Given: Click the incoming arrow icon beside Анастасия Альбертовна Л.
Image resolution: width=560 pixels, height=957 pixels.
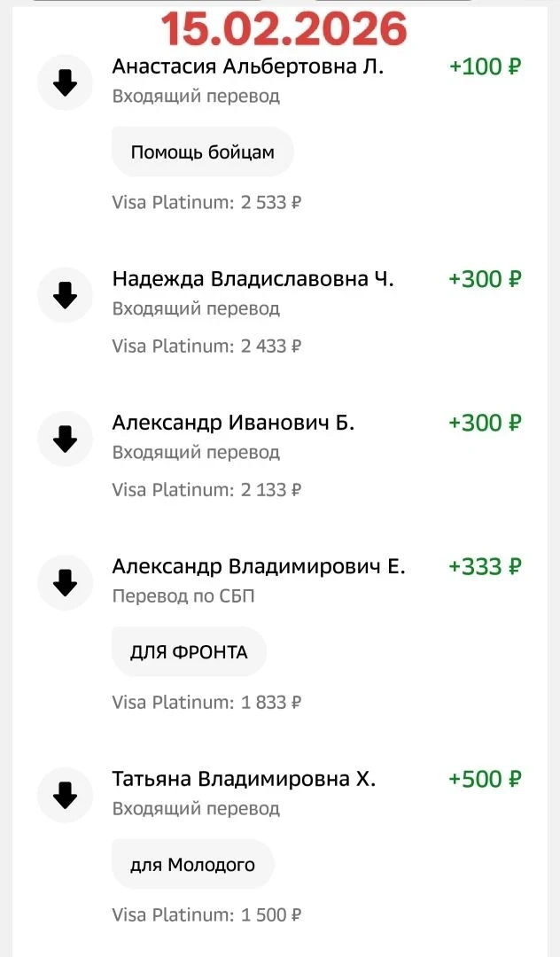Looking at the screenshot, I should (65, 82).
